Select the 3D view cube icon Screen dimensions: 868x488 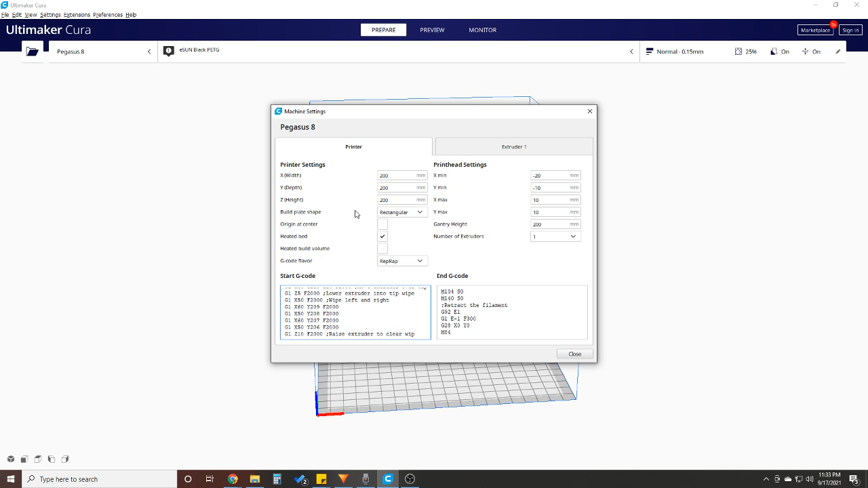coord(11,459)
